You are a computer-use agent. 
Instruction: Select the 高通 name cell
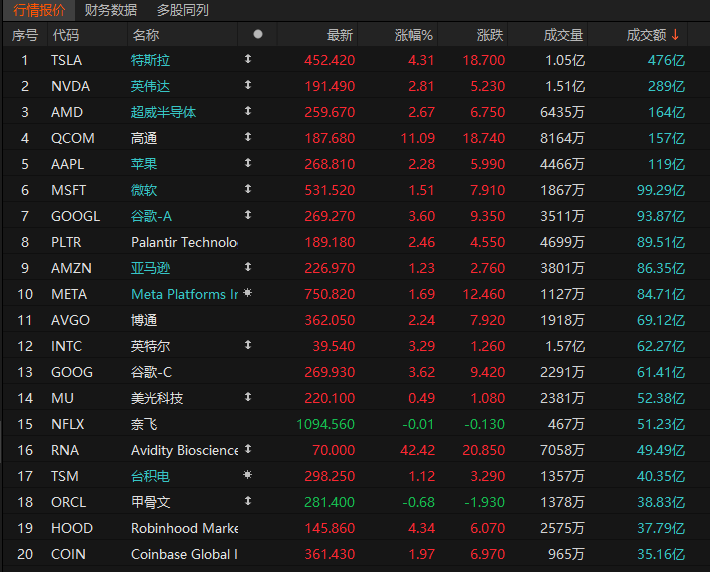144,138
